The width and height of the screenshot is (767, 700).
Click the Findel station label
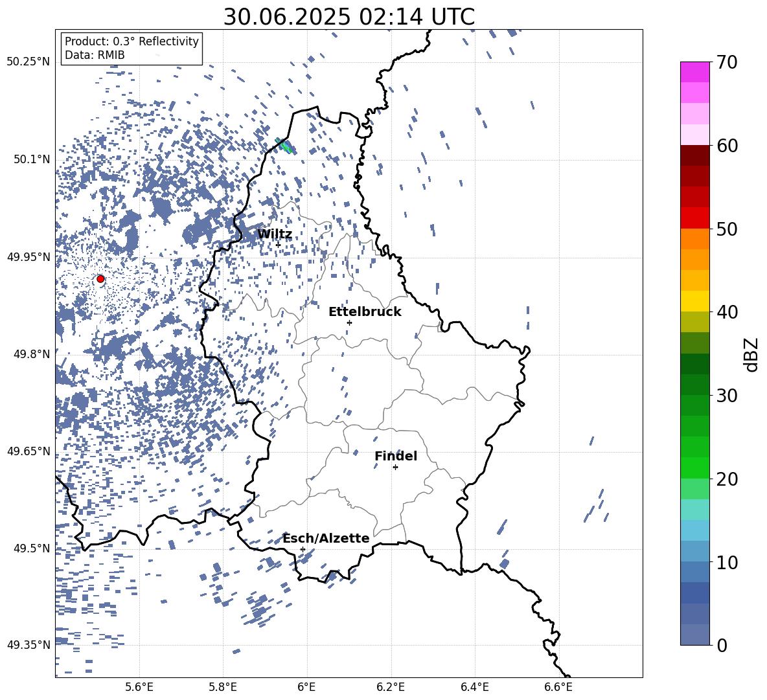click(x=396, y=456)
